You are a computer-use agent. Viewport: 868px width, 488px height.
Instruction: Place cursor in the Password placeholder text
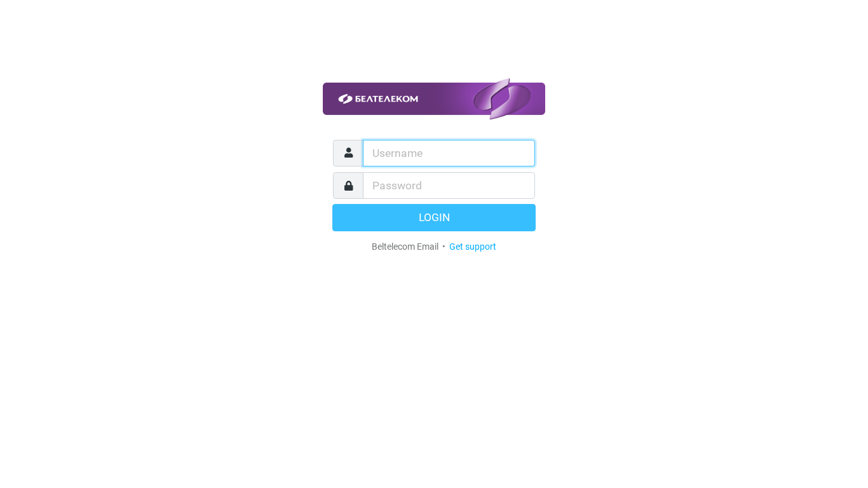pos(397,186)
